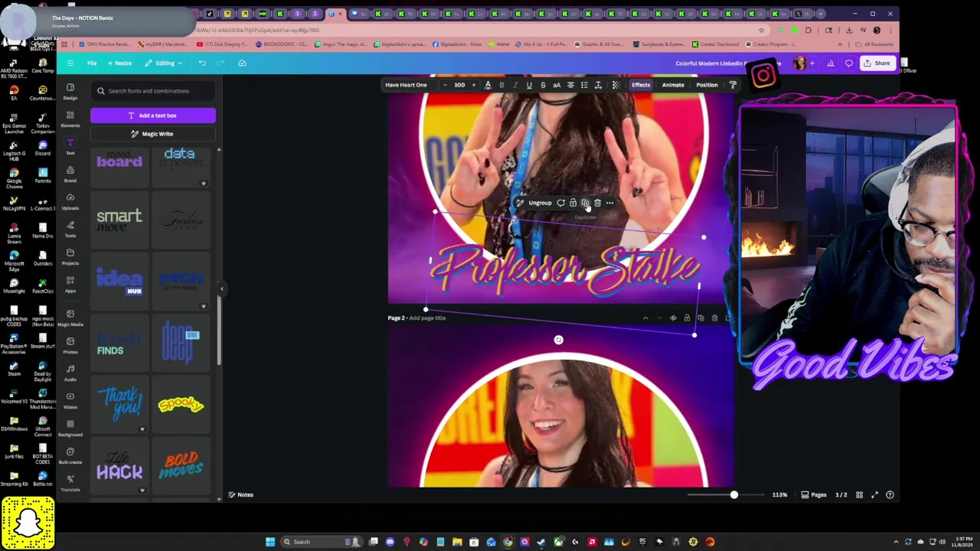Delete selection with floating trash icon
Screen dimensions: 980x551
[597, 203]
